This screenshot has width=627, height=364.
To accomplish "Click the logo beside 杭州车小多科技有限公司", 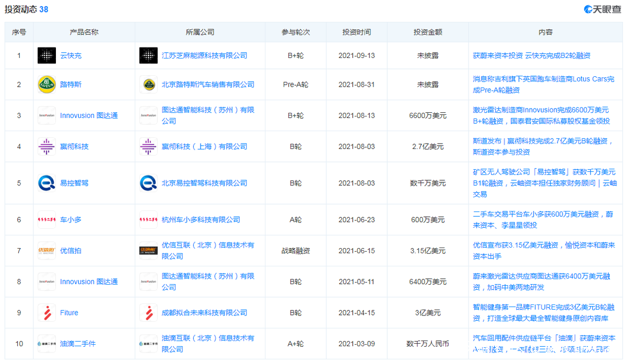I will click(x=148, y=220).
